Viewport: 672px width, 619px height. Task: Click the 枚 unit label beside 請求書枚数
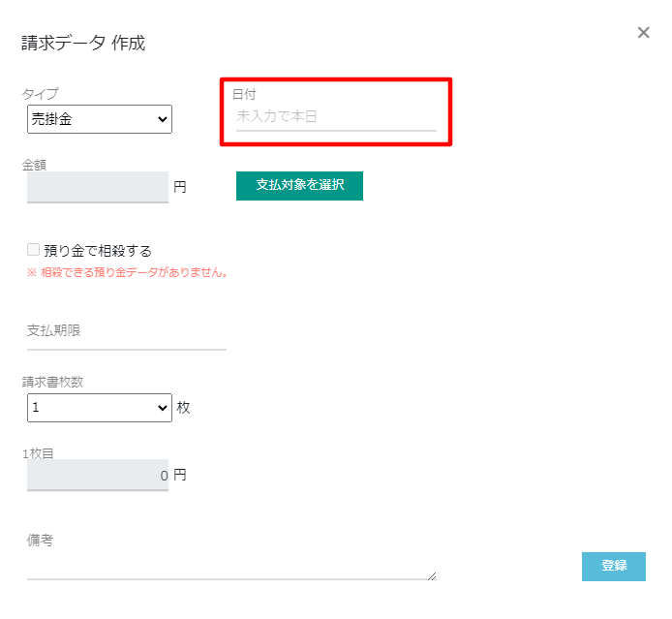click(183, 408)
